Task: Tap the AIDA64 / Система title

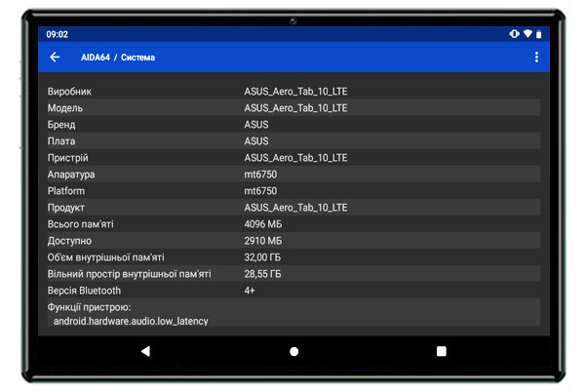Action: (x=118, y=58)
